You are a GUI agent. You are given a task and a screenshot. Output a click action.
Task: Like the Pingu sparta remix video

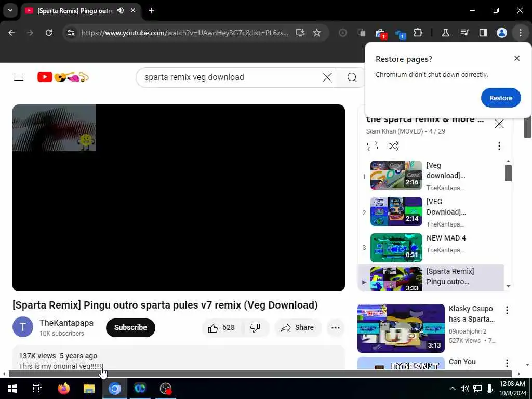point(223,328)
